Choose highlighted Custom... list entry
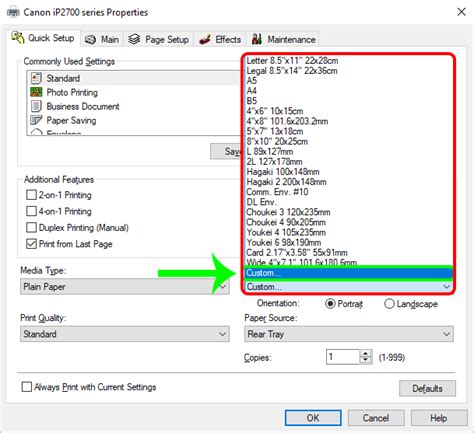474x433 pixels. click(349, 273)
